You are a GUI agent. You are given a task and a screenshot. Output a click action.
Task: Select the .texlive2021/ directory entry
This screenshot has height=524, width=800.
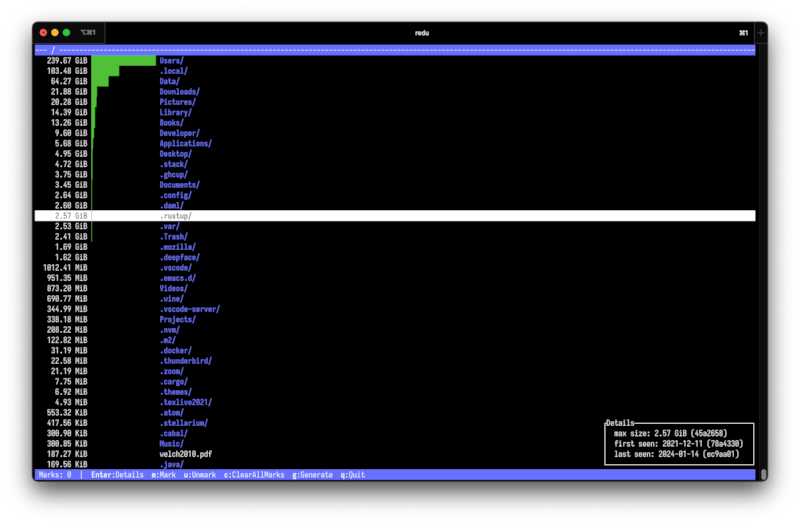click(x=186, y=402)
